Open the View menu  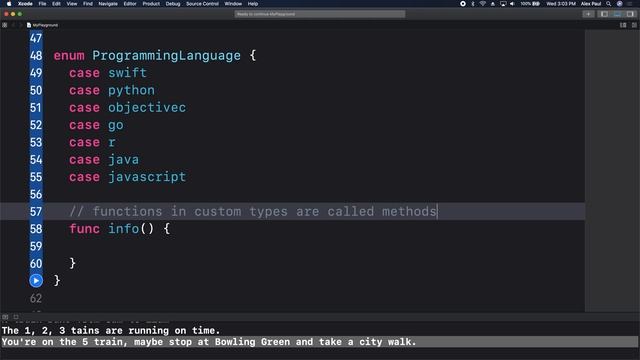[72, 4]
